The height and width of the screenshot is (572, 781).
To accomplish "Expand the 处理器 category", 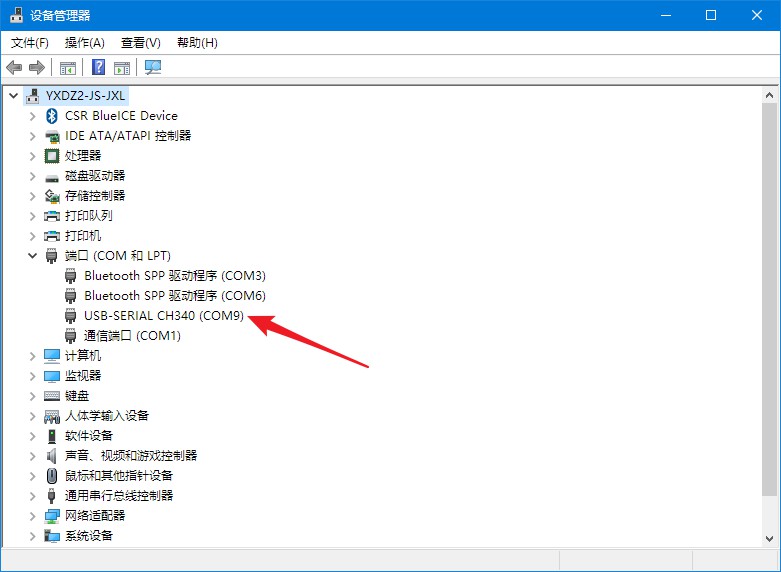I will pyautogui.click(x=33, y=156).
